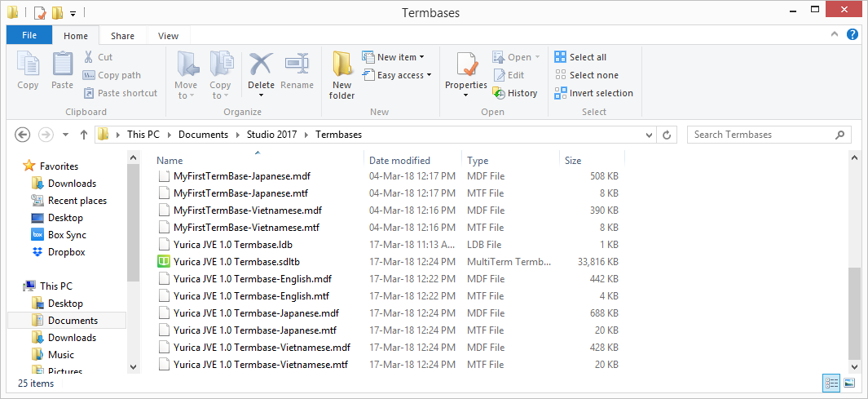Select Yurica JVE 1.0 Termbase.sdltb file

[x=236, y=262]
